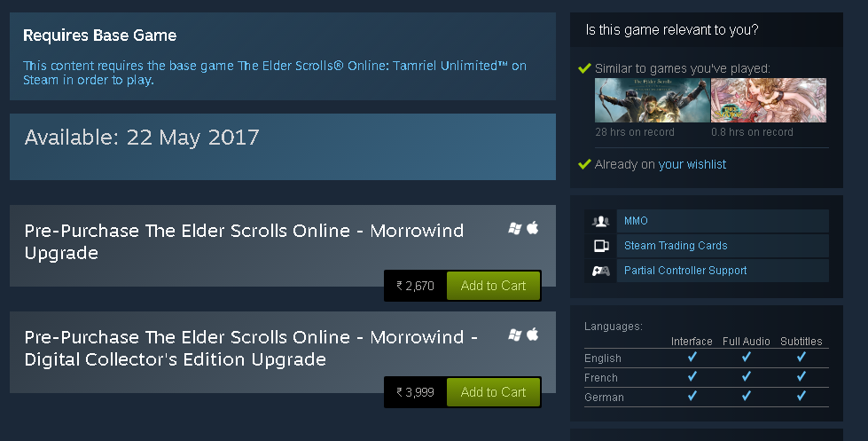Click Windows icon on Morrowind Upgrade package
This screenshot has width=868, height=441.
(515, 228)
